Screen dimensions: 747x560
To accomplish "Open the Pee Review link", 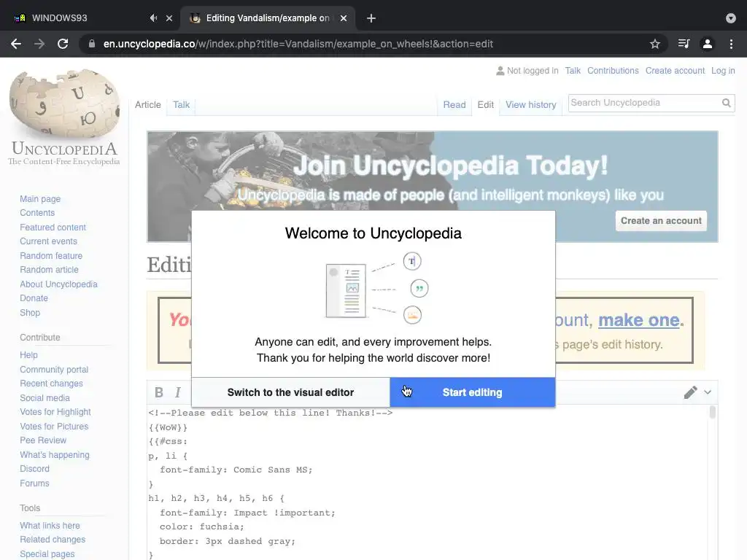I will 43,440.
